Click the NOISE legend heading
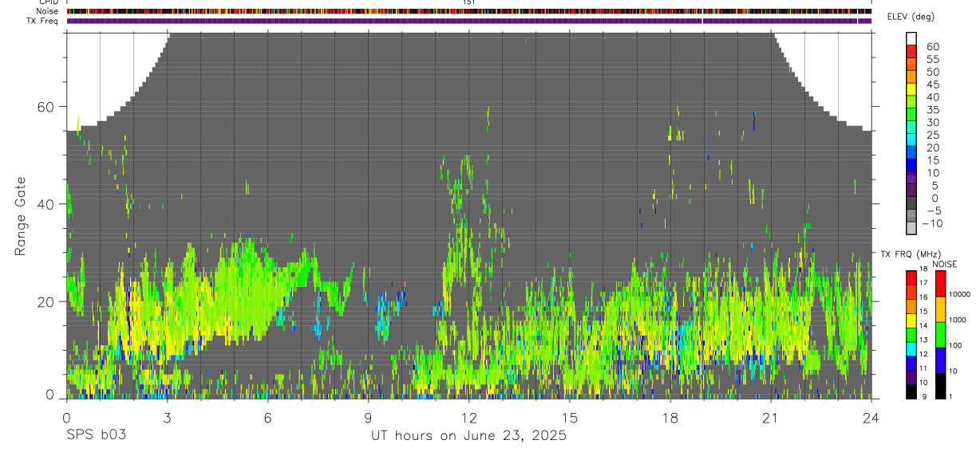The image size is (980, 452). tap(945, 265)
